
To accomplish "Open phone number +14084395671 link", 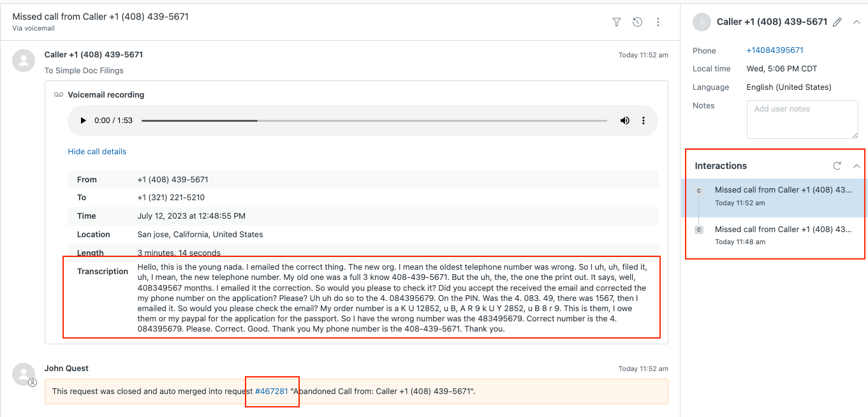I will (775, 50).
